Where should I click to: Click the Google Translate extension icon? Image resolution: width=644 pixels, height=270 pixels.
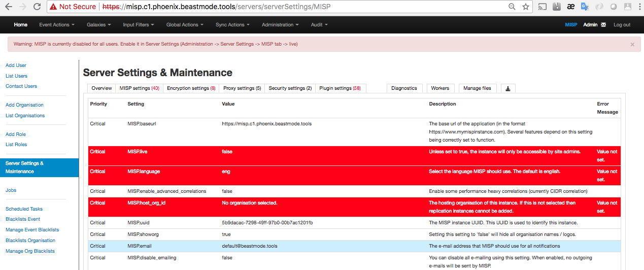coord(585,7)
